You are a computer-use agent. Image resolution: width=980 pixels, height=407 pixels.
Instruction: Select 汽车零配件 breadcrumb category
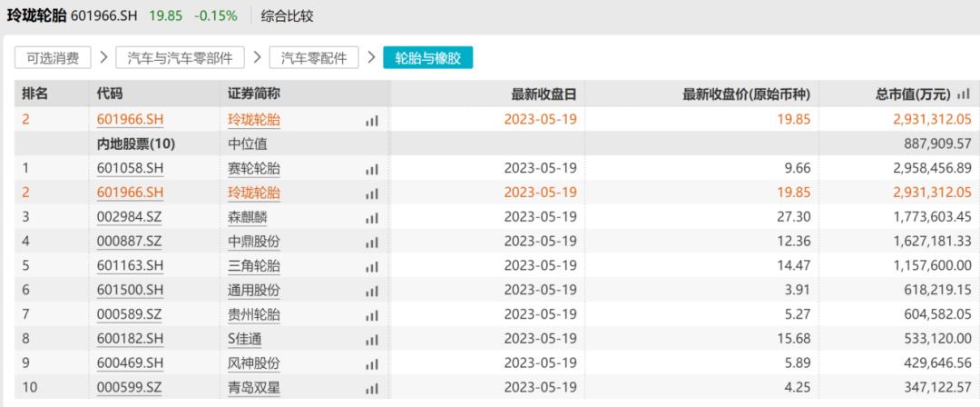click(x=314, y=57)
